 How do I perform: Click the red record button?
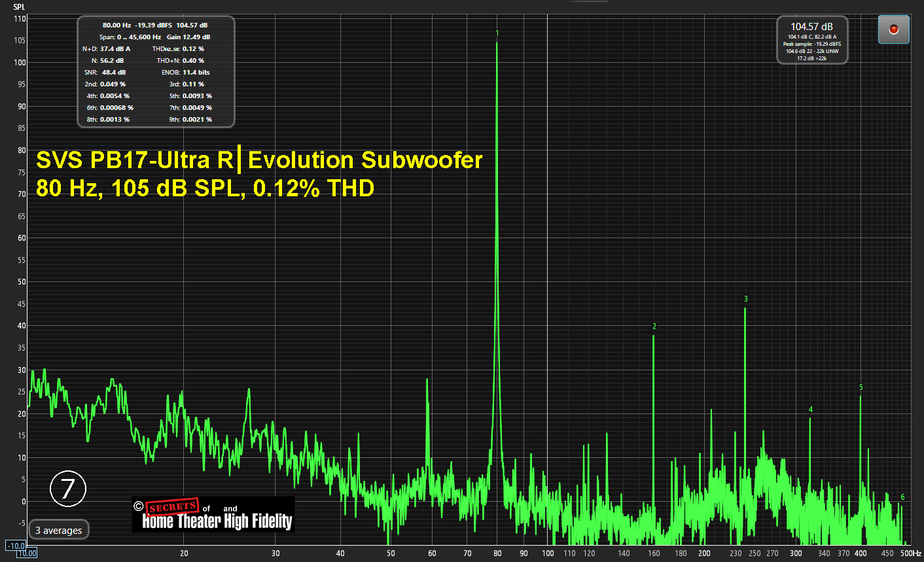[x=893, y=29]
